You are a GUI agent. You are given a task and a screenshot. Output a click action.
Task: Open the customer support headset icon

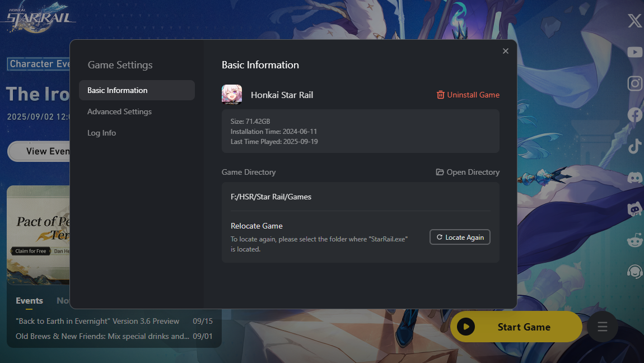point(634,272)
